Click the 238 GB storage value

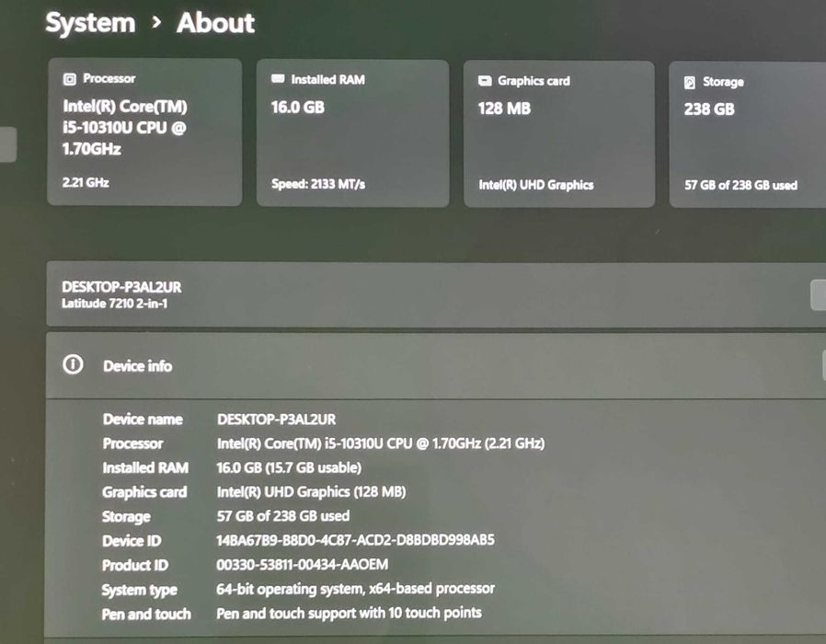[x=709, y=109]
